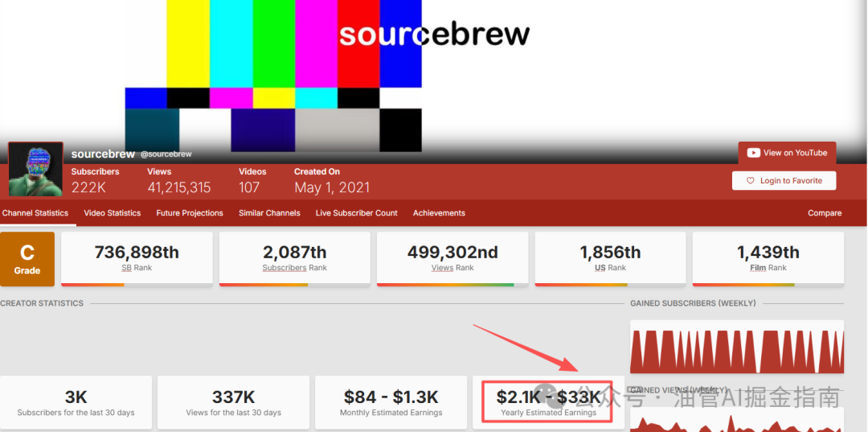The width and height of the screenshot is (868, 432).
Task: Click the 41,215,315 views value
Action: point(178,187)
